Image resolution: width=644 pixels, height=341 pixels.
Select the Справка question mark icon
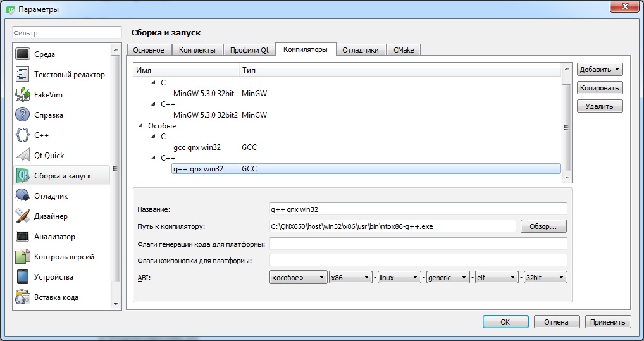[23, 115]
